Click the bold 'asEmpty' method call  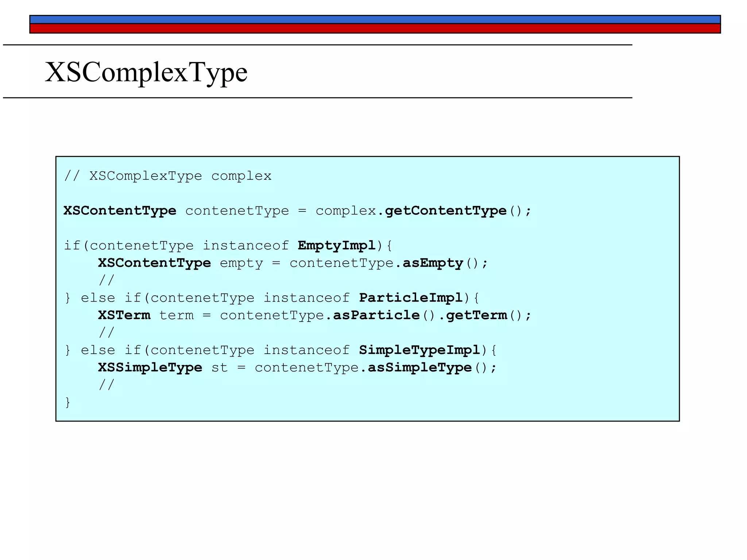pyautogui.click(x=433, y=263)
